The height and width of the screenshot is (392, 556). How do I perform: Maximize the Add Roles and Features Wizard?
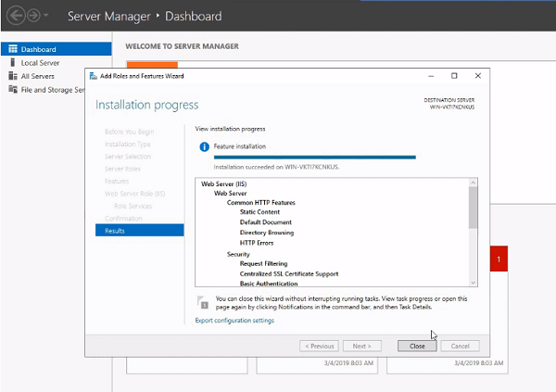coord(454,76)
